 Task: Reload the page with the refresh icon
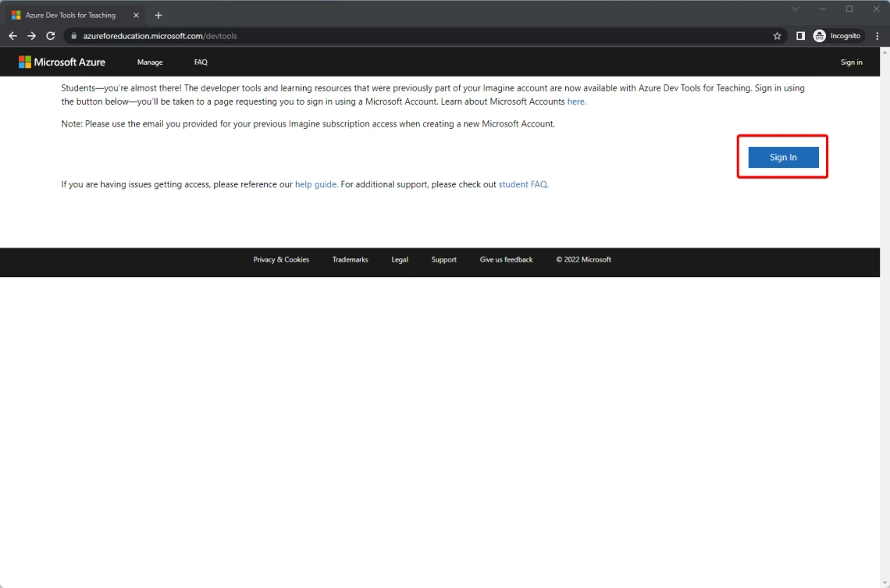click(51, 36)
